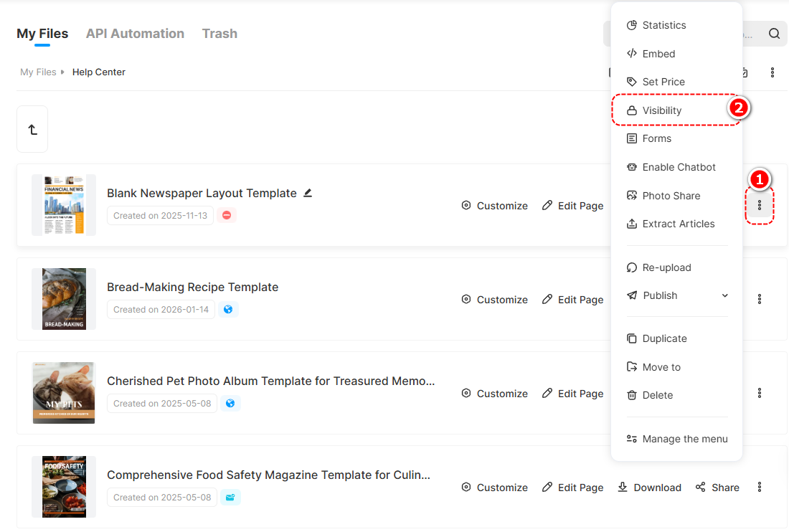Click Download for Food Safety Magazine Template
Screen dimensions: 789x532
tap(650, 488)
